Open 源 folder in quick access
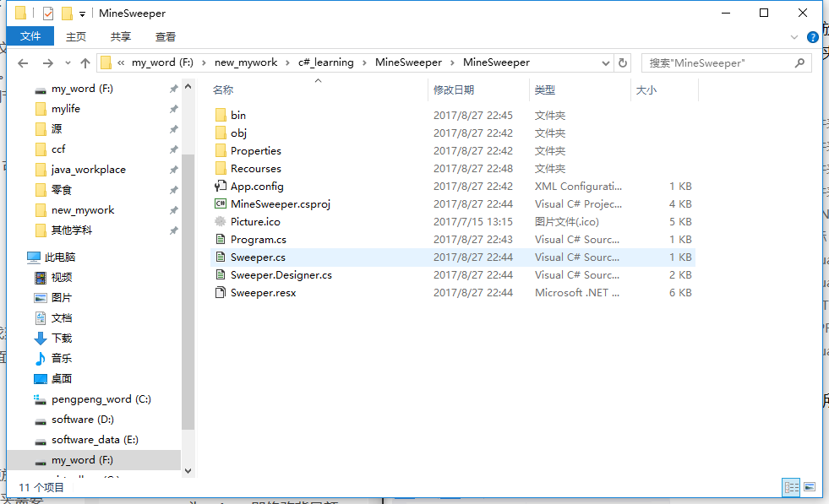 click(56, 129)
